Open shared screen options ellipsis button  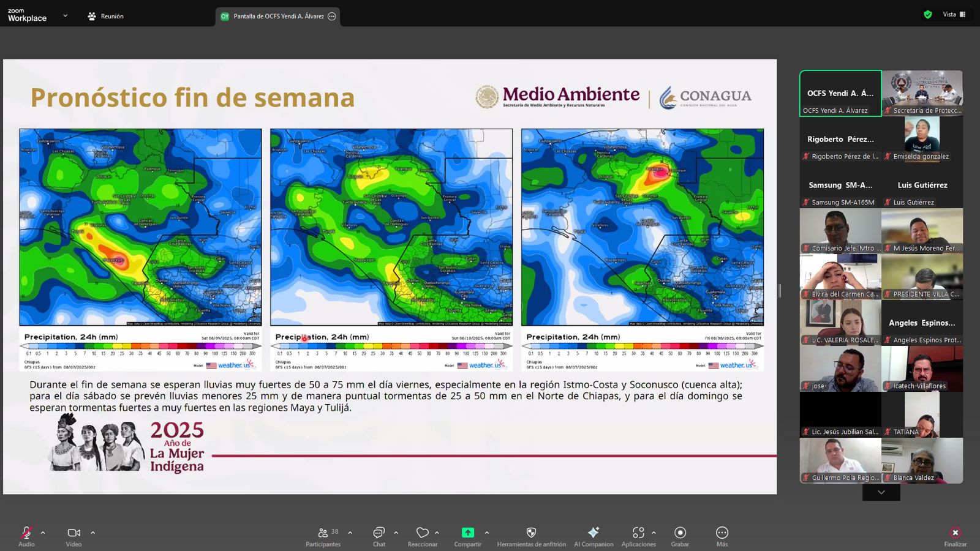(x=332, y=17)
